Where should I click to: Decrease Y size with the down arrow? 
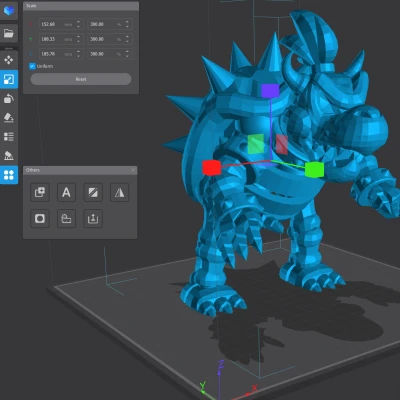(x=78, y=41)
